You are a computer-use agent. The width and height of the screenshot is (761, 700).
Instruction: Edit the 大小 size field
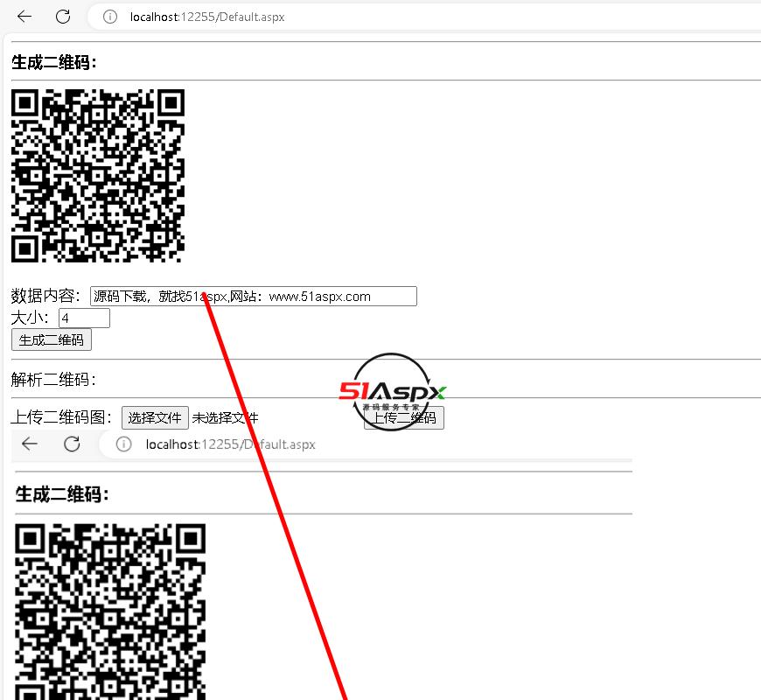pyautogui.click(x=85, y=318)
